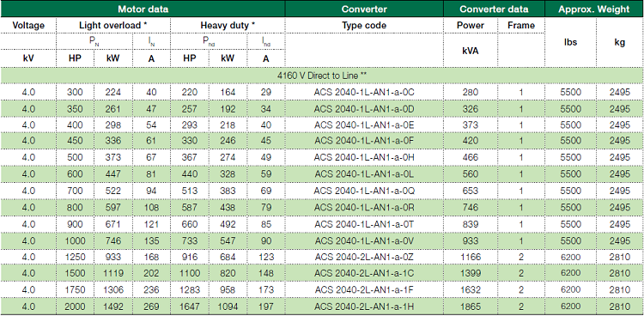
Task: Click the Type code column header
Action: click(x=364, y=26)
